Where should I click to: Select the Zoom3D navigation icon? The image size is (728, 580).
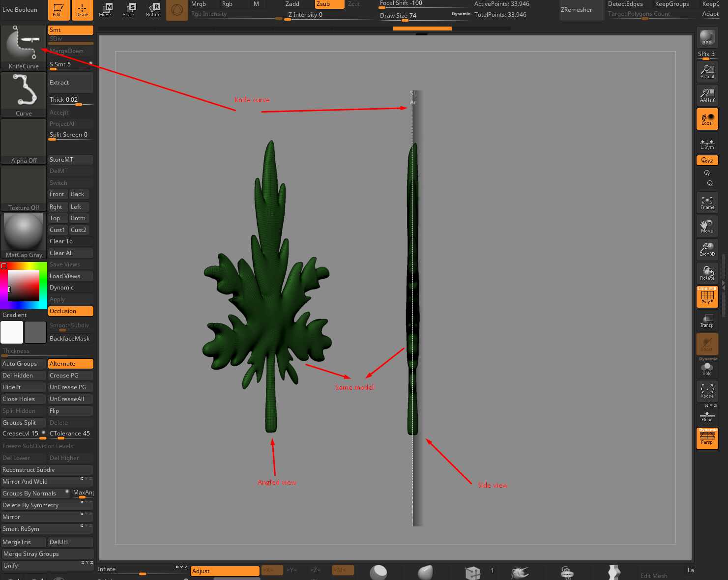[707, 249]
